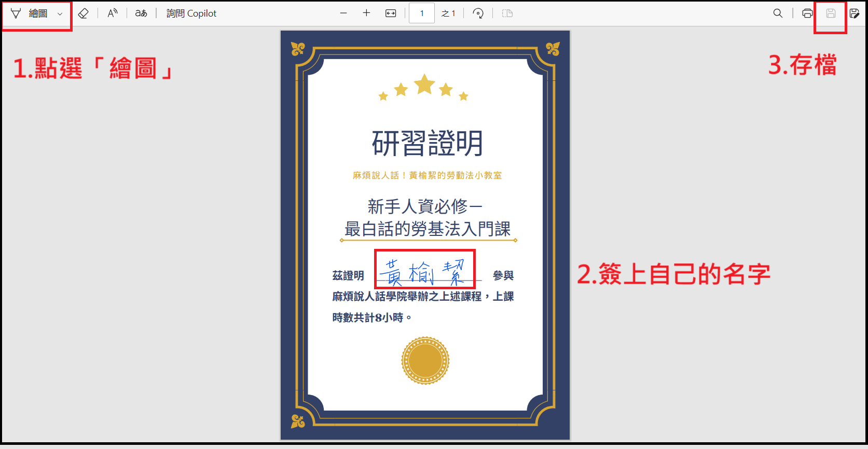868x449 pixels.
Task: Zoom out with the minus button
Action: (343, 13)
